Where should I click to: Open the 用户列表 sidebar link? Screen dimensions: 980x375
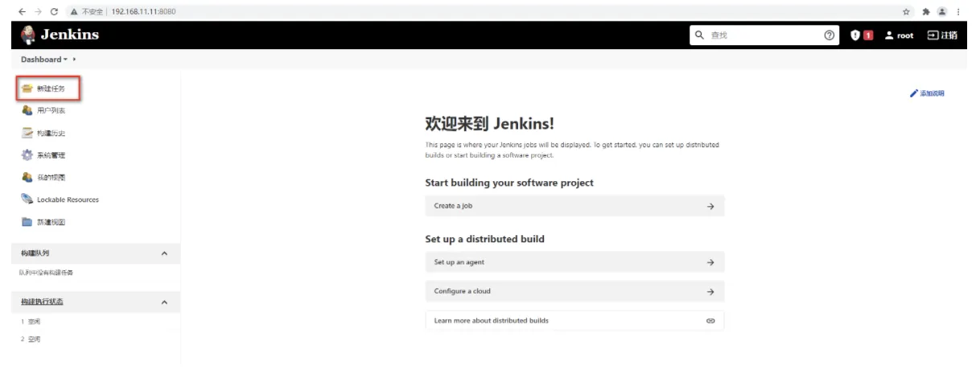[x=51, y=110]
